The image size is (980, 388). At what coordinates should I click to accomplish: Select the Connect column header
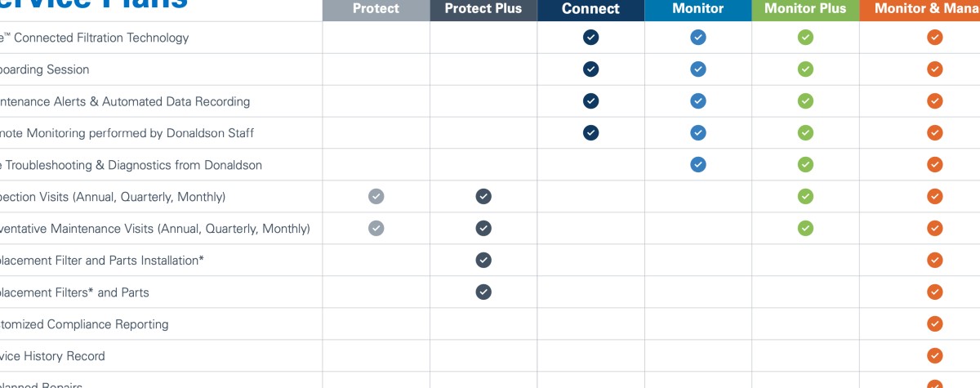point(590,9)
